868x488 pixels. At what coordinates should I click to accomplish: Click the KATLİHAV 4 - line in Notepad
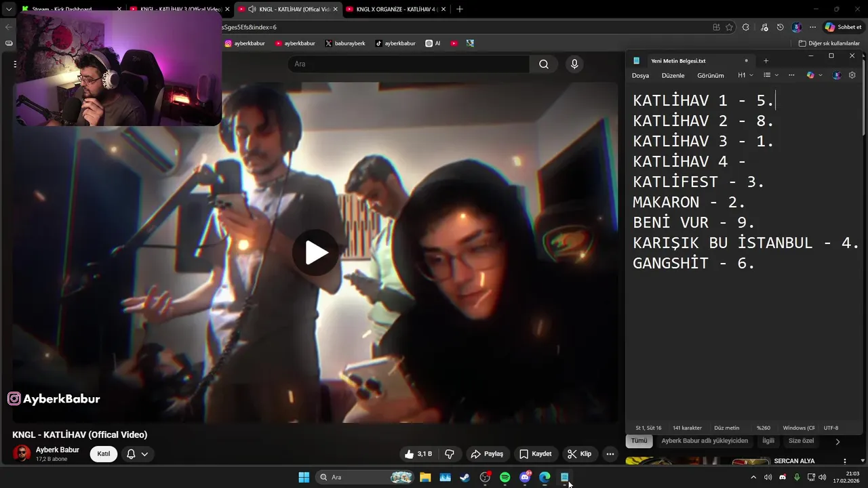click(689, 161)
